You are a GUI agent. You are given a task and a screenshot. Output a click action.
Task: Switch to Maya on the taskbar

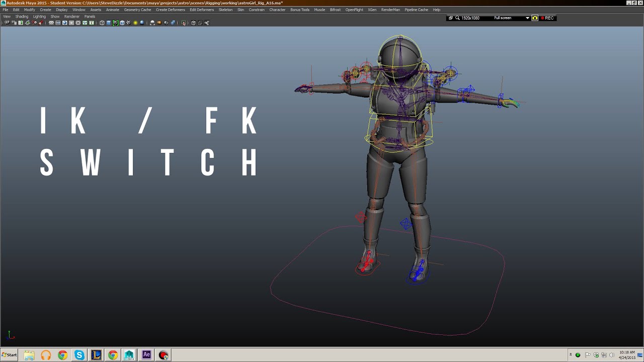(129, 355)
